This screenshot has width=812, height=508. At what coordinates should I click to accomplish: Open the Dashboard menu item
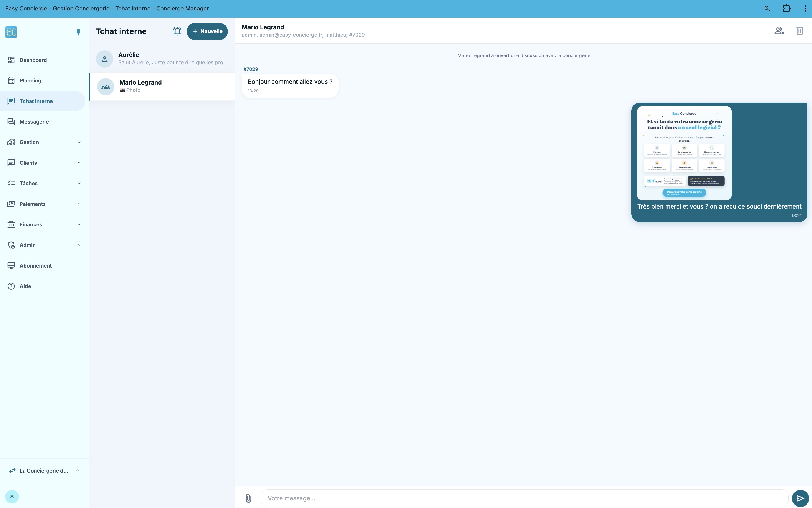tap(43, 60)
